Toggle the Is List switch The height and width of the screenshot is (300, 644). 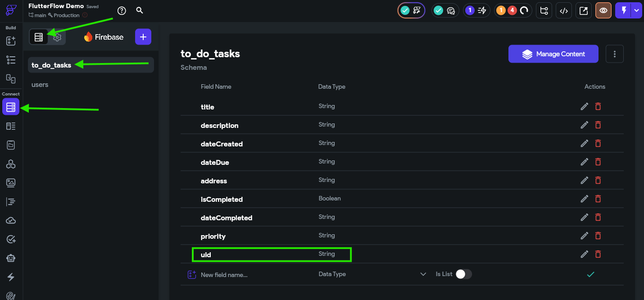pyautogui.click(x=463, y=274)
